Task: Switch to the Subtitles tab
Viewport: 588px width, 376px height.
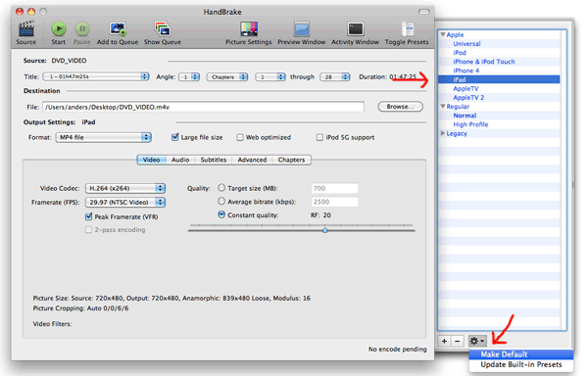Action: coord(214,160)
